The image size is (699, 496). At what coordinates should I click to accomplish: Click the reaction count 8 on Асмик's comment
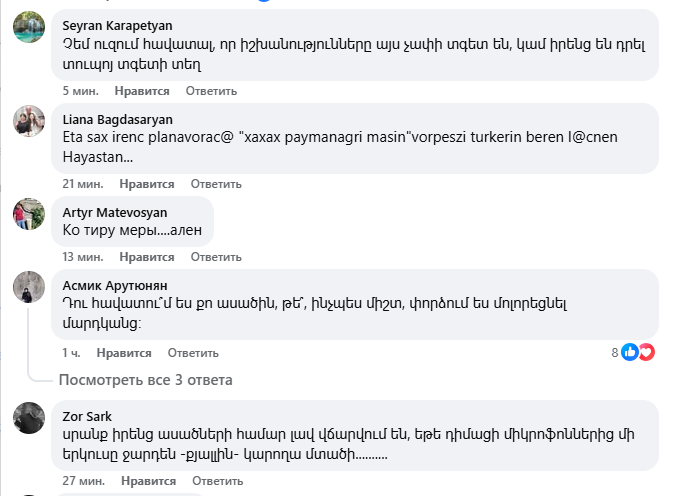pos(615,353)
